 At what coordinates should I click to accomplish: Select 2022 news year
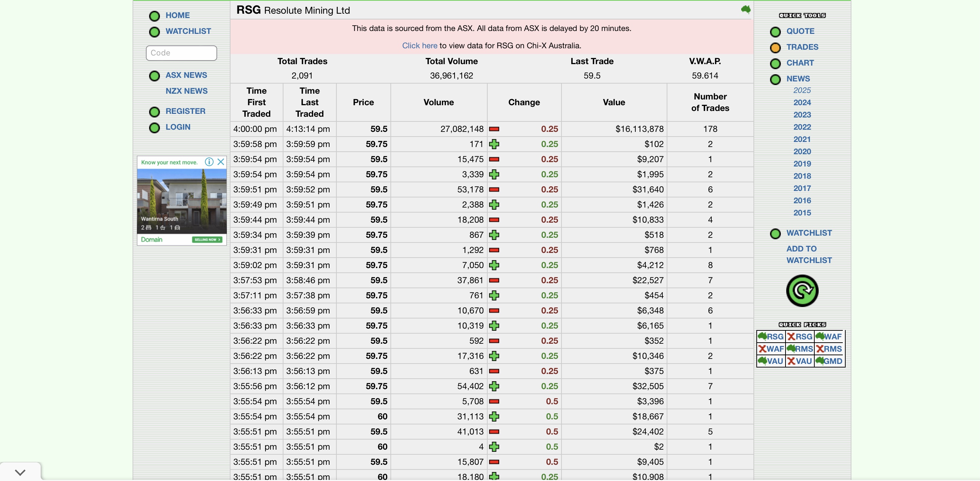click(x=802, y=127)
